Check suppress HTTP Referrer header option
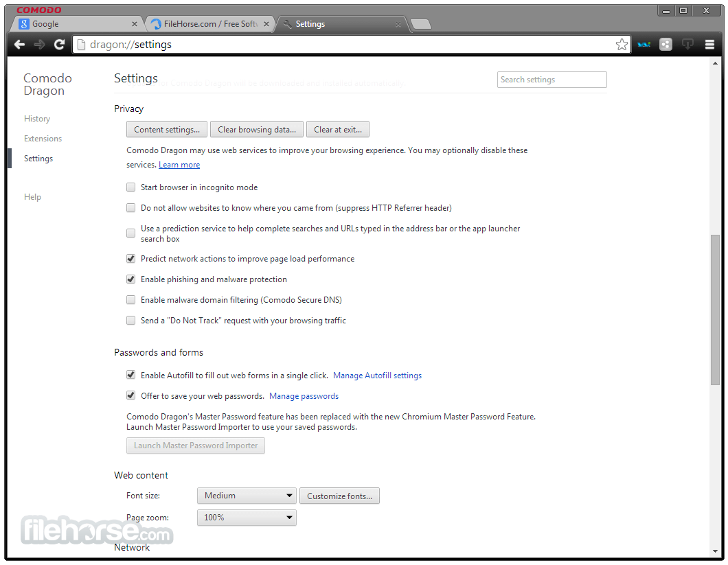The image size is (728, 565). tap(131, 207)
